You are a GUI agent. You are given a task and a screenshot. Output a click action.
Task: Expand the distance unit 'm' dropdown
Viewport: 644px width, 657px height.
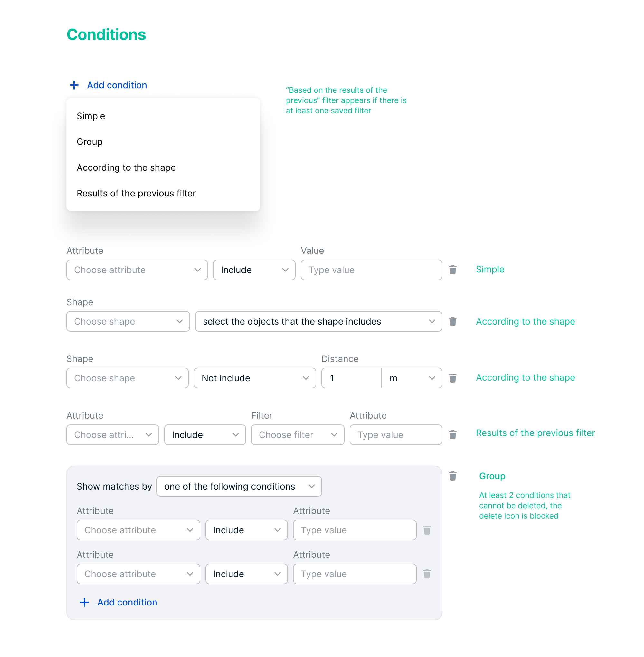(411, 378)
